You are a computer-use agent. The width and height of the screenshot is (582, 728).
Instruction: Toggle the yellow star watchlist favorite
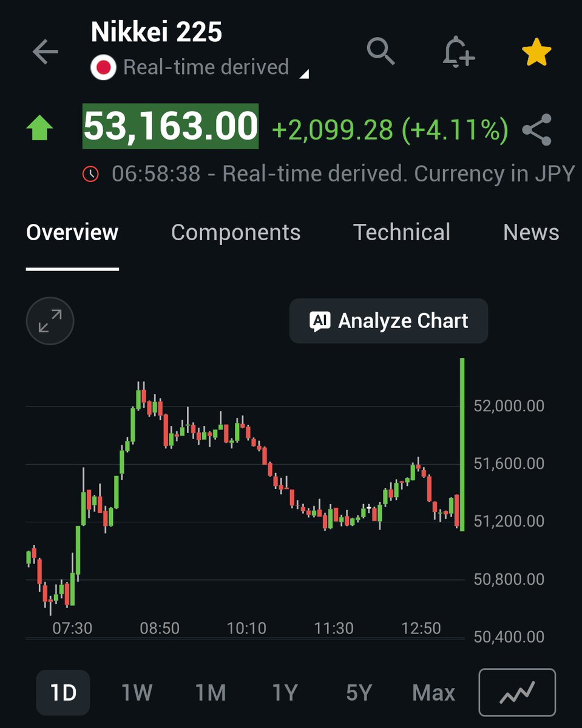(536, 52)
